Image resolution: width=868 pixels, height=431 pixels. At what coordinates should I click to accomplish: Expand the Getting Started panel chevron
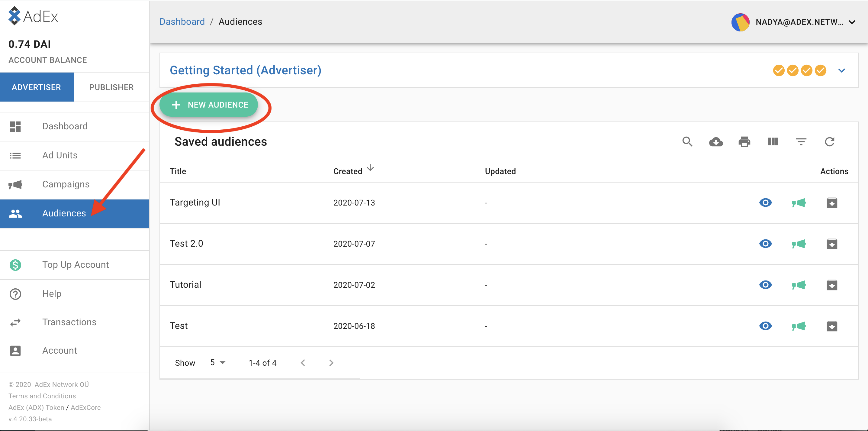coord(842,70)
